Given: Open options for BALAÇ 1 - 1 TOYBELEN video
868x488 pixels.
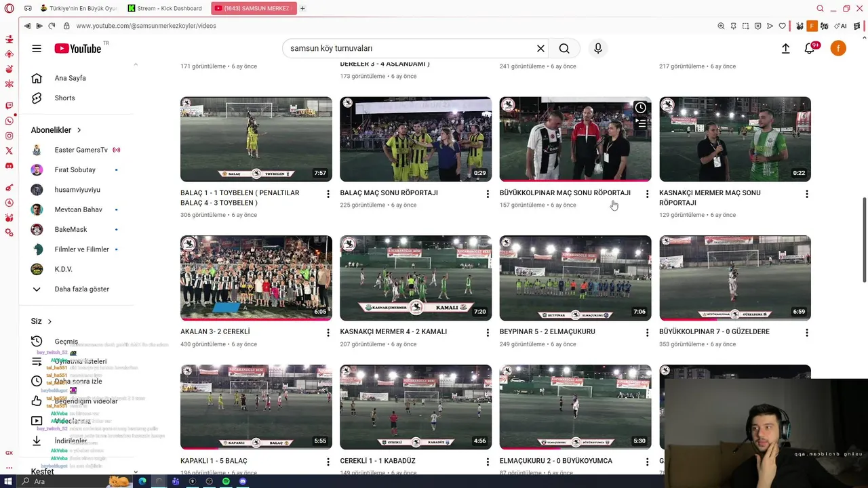Looking at the screenshot, I should click(x=328, y=194).
